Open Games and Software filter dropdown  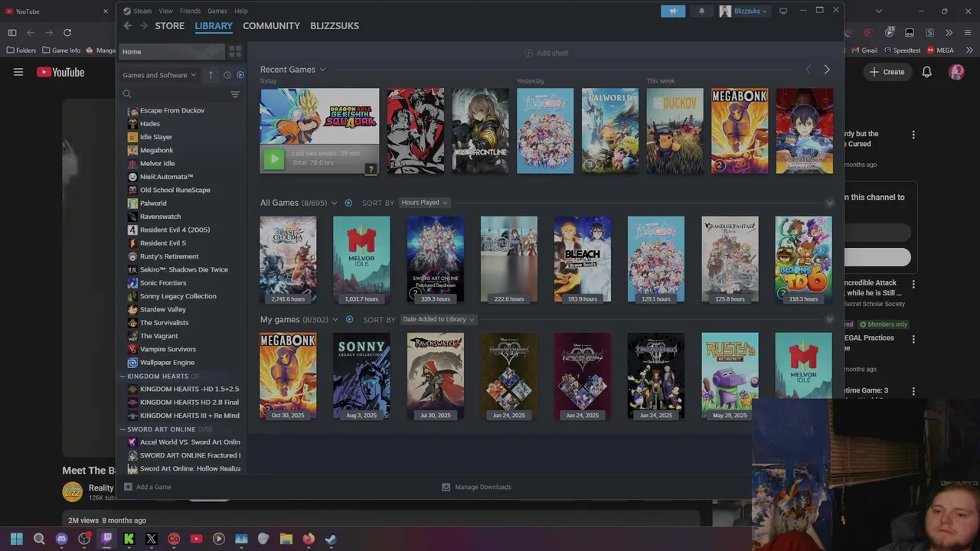(x=159, y=75)
